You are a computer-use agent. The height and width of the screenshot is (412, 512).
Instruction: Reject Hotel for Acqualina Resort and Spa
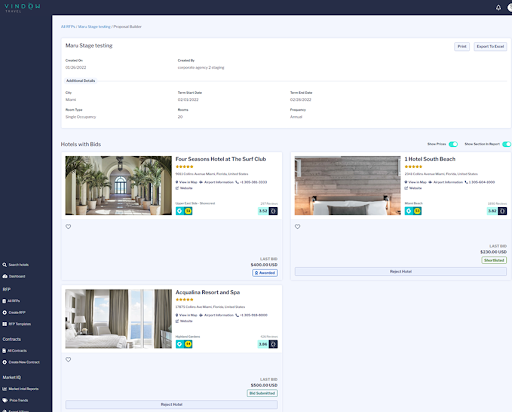(x=172, y=405)
